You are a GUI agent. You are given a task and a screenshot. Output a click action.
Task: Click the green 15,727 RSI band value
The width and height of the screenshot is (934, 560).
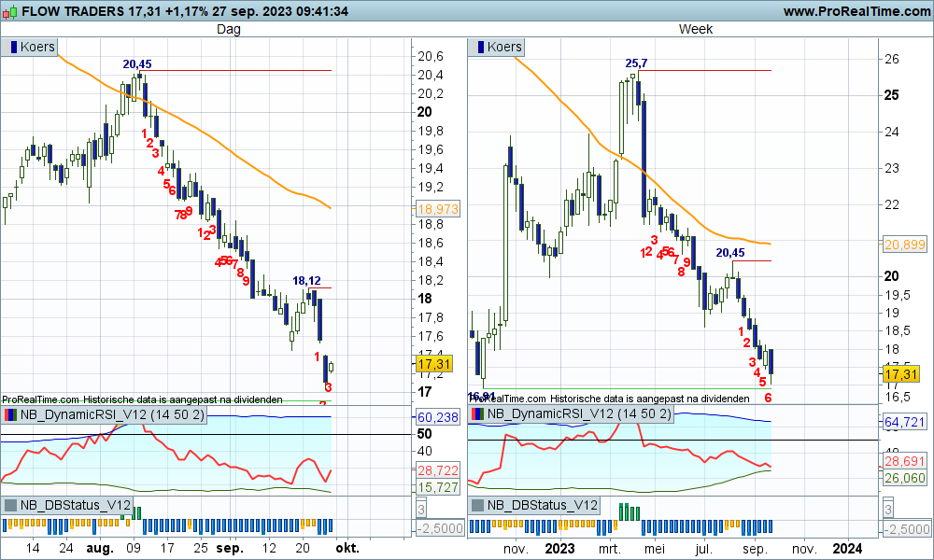(x=438, y=487)
